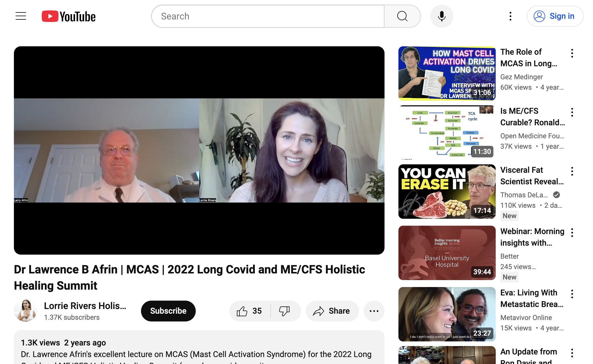The image size is (593, 364).
Task: Click Thomas DeLauer verified badge
Action: (556, 195)
